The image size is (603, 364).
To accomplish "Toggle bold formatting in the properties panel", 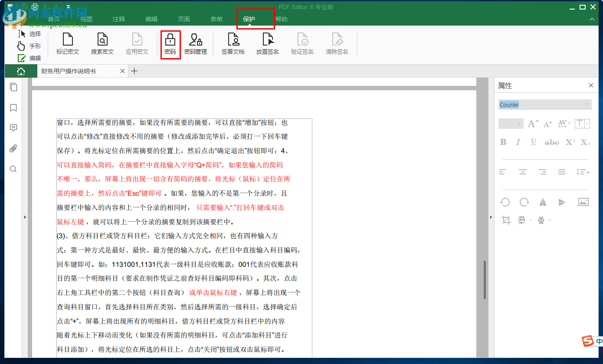I will (503, 142).
